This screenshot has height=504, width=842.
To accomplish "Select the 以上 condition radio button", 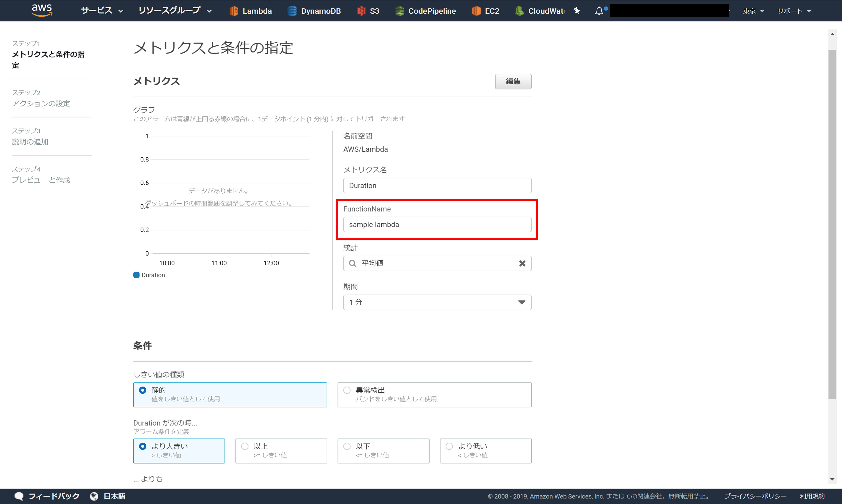I will point(245,446).
